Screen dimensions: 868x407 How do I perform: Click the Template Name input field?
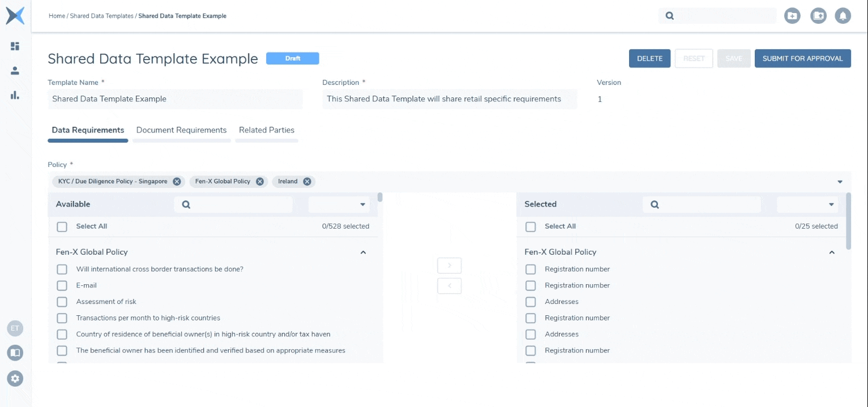(175, 99)
